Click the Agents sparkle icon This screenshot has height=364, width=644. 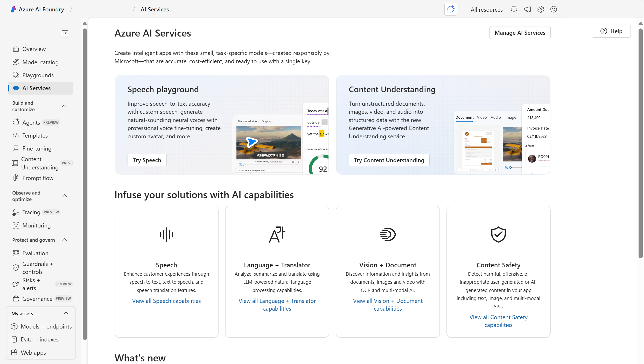point(16,122)
